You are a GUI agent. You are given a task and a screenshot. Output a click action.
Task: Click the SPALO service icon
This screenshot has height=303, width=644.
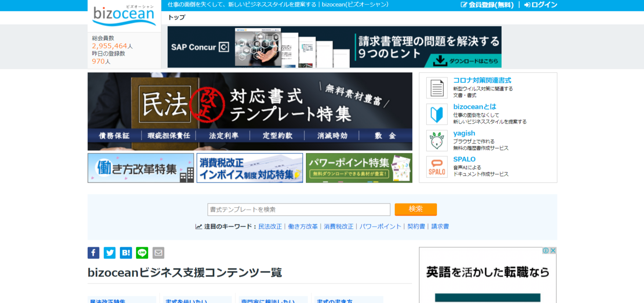pos(437,167)
